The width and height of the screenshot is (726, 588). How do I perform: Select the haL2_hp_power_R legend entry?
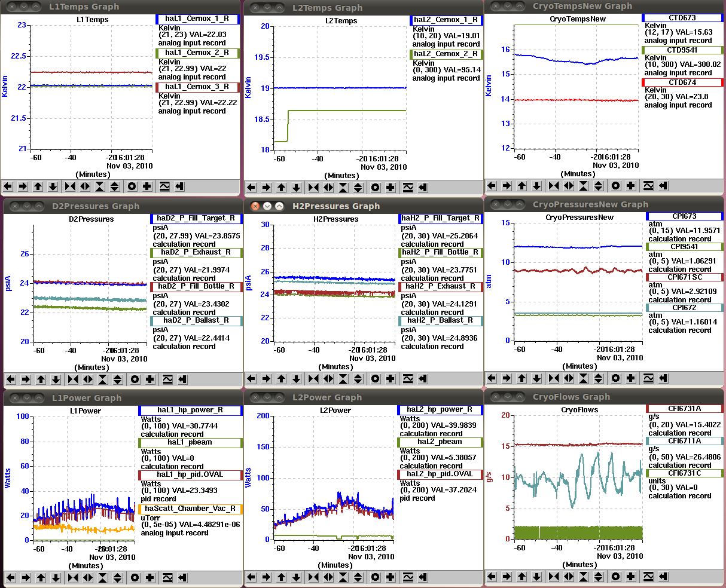coord(440,410)
